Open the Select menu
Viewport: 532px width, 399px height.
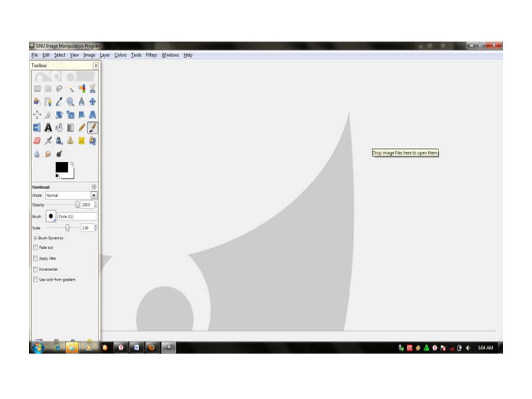[x=60, y=55]
